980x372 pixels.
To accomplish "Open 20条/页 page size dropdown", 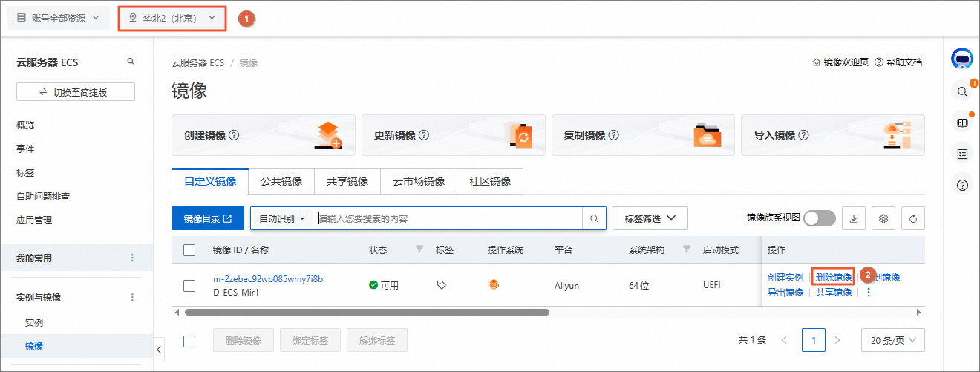I will [x=893, y=340].
